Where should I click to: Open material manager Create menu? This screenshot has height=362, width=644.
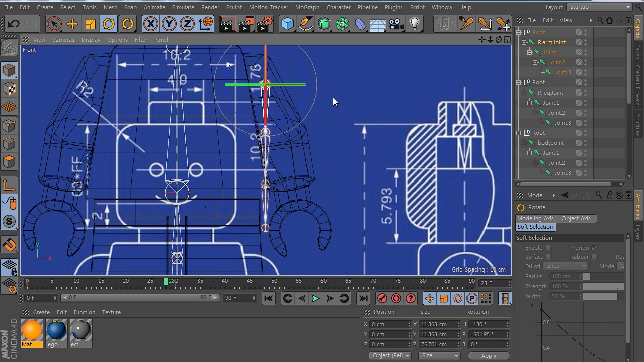41,312
